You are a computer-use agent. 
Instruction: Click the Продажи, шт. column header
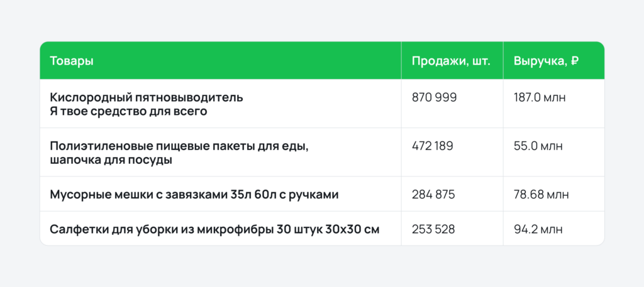click(451, 61)
